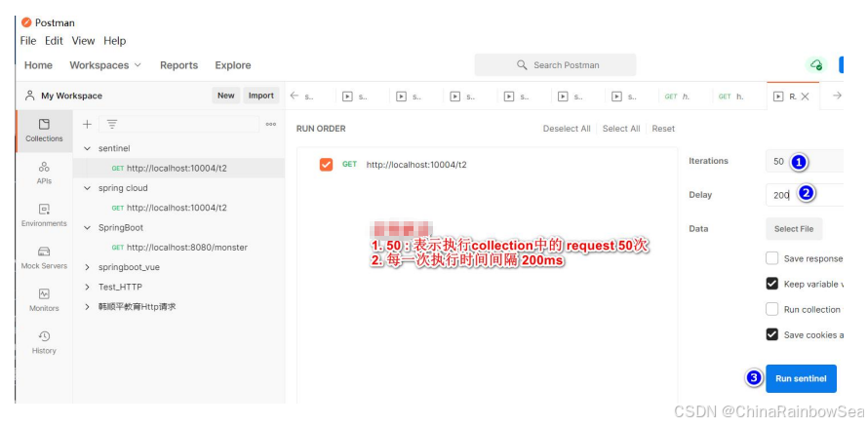Uncheck Save cookies after run checkbox
This screenshot has height=426, width=868.
coord(771,334)
